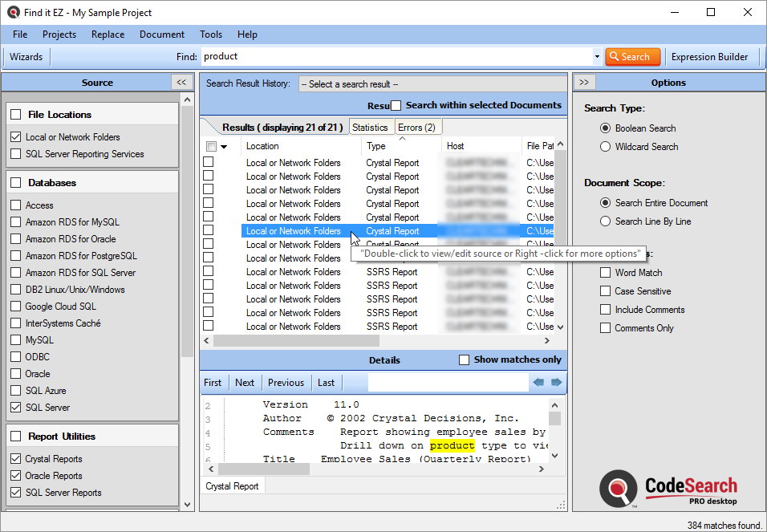Enable the Case Sensitive option

[605, 291]
